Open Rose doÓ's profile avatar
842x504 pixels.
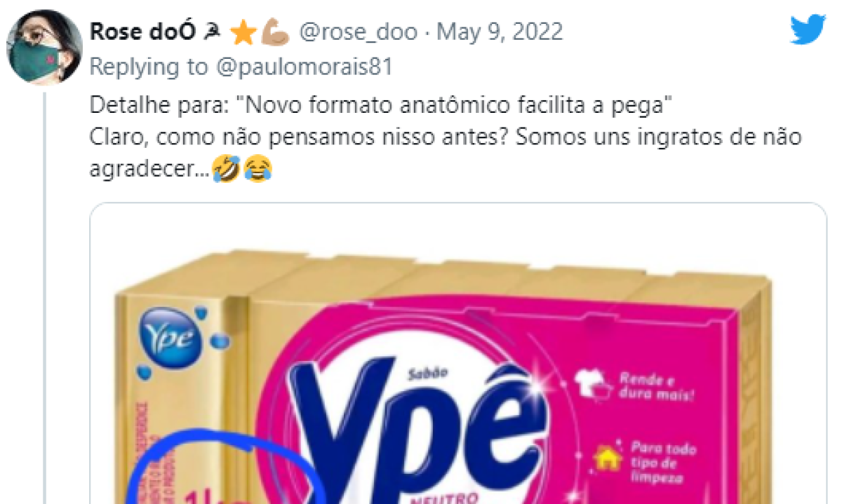coord(45,46)
